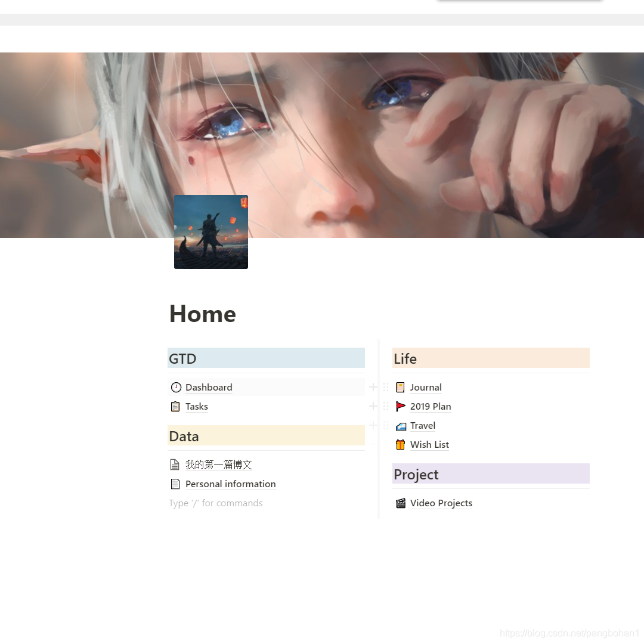644x644 pixels.
Task: Click the Tasks clipboard icon
Action: (175, 407)
